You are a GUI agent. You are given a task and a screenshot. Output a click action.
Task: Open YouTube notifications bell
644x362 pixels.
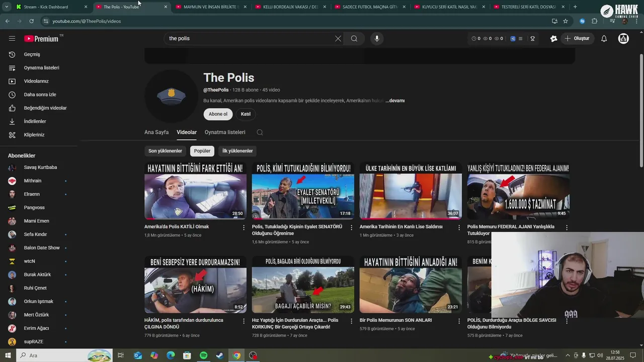[604, 38]
